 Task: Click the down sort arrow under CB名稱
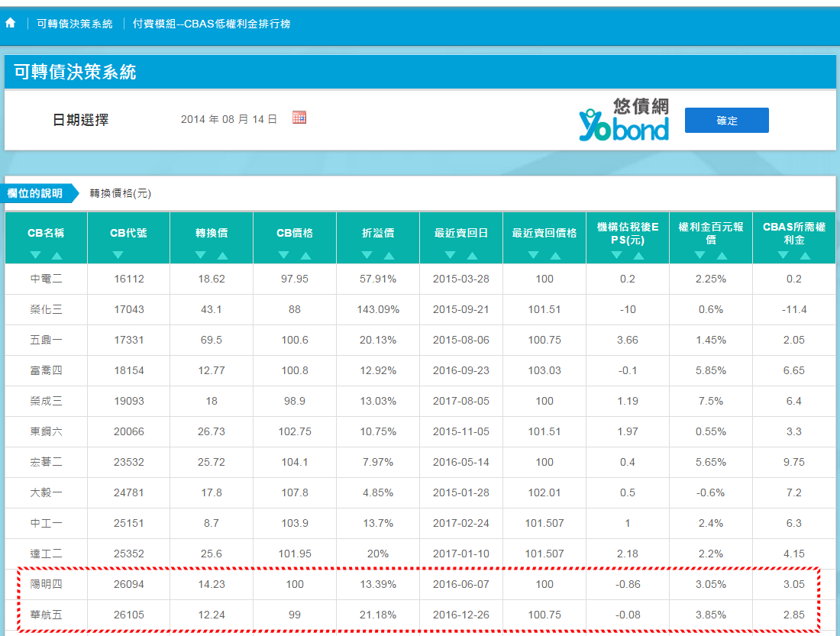click(35, 255)
